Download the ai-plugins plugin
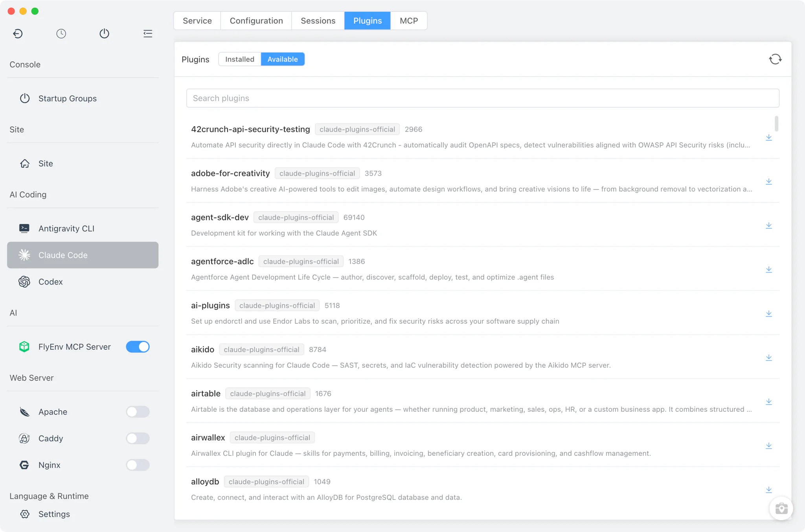The image size is (805, 532). (769, 313)
